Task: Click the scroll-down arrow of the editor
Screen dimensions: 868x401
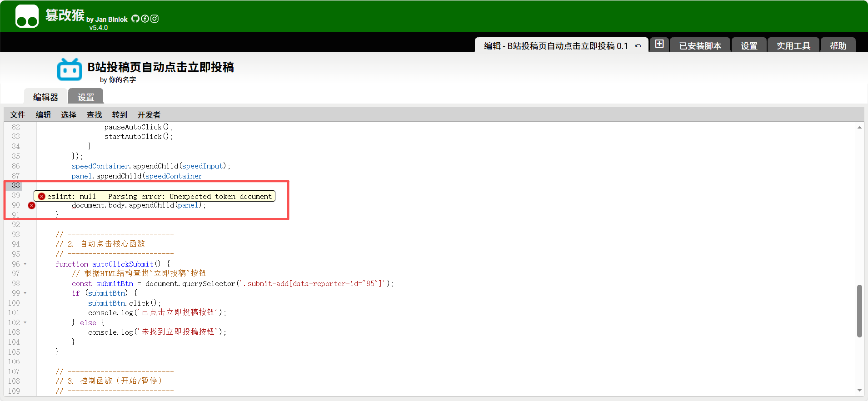Action: coord(859,391)
